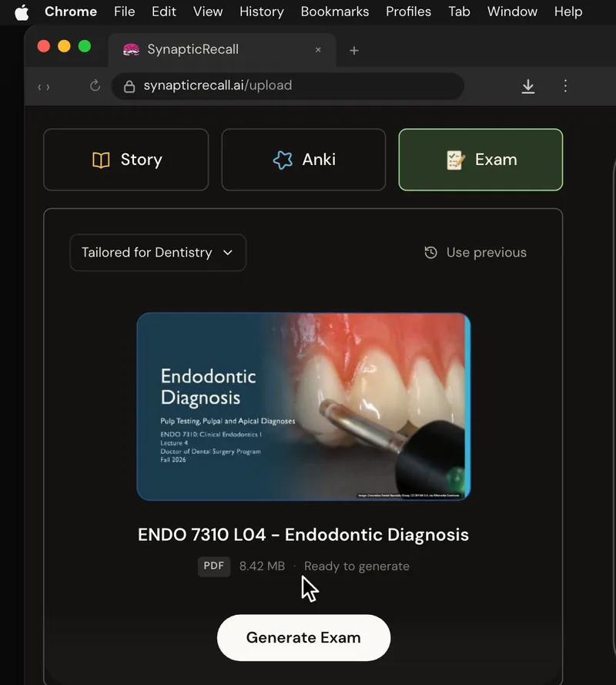
Task: Switch to Anki mode
Action: pos(303,159)
